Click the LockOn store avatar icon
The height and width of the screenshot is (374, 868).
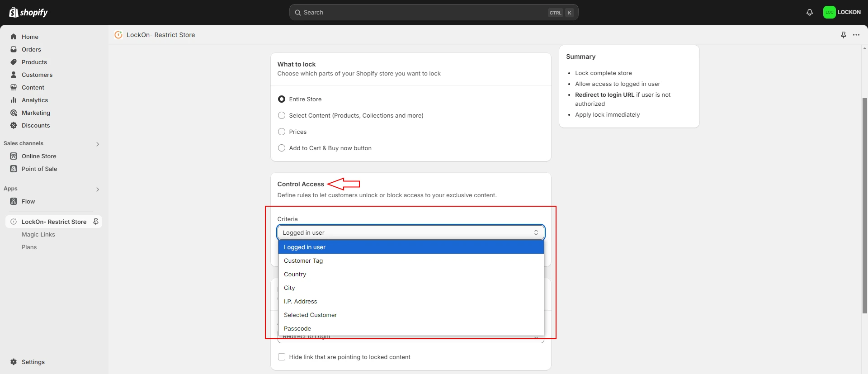click(x=829, y=12)
